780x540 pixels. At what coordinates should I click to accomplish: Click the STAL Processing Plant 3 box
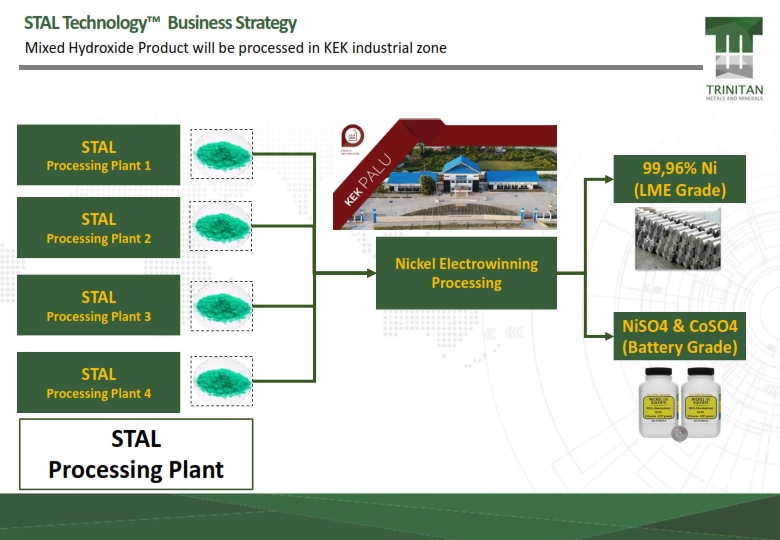99,306
